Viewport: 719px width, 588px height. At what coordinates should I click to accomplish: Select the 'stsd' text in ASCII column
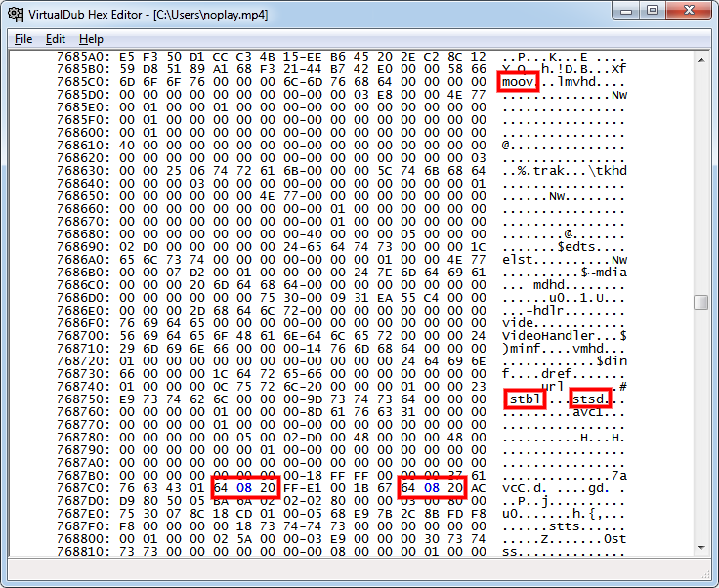[x=588, y=399]
